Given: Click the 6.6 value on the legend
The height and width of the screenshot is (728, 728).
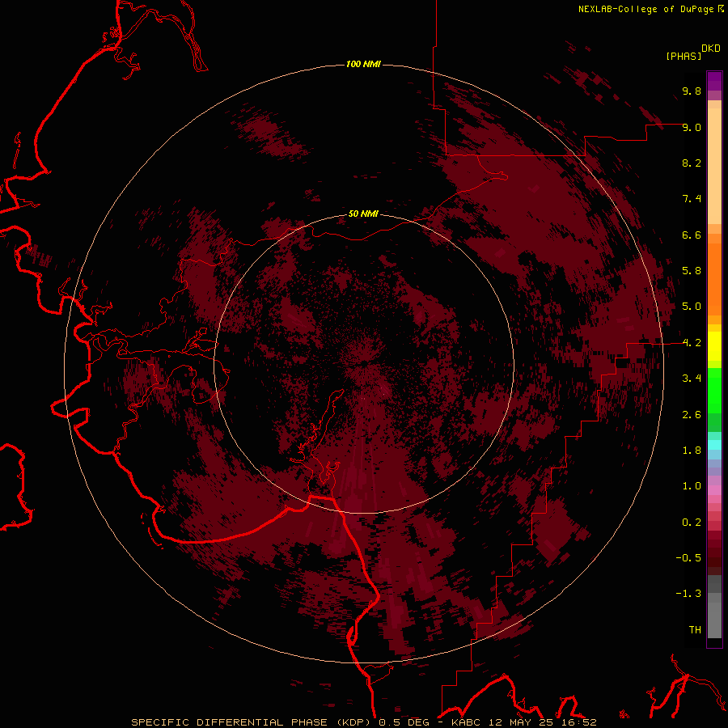Looking at the screenshot, I should pos(692,235).
